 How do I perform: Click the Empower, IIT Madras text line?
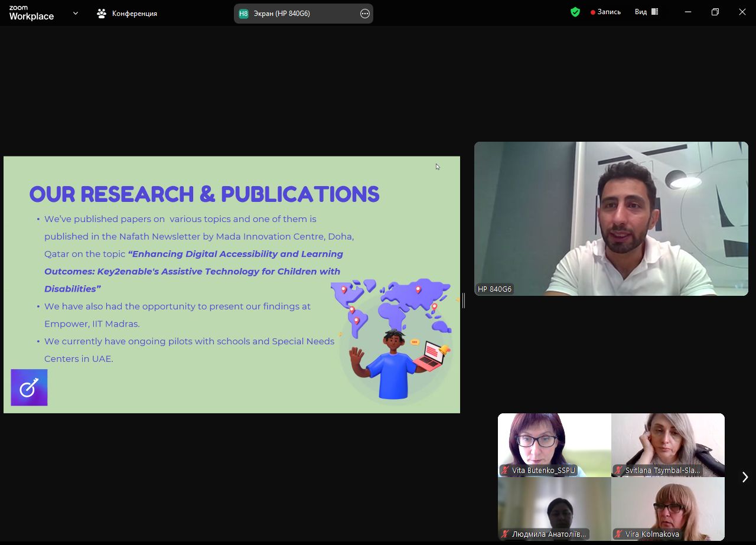pyautogui.click(x=92, y=324)
